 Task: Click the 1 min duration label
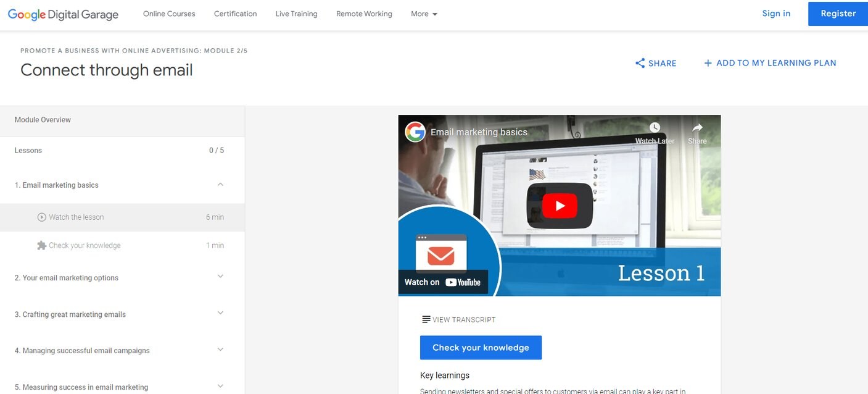(215, 245)
